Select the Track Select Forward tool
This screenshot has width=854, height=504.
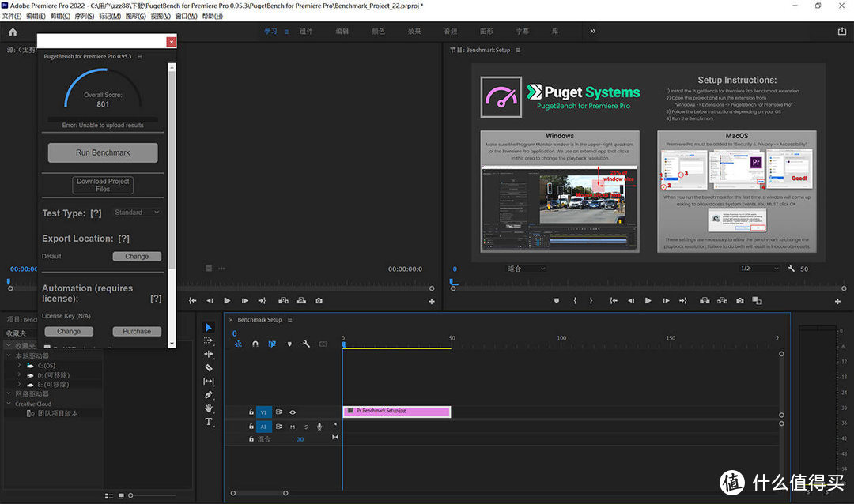(x=209, y=340)
